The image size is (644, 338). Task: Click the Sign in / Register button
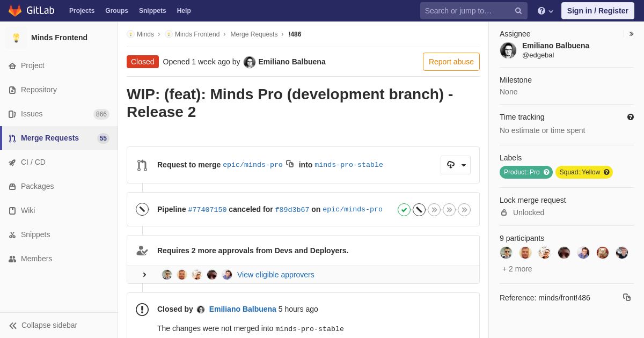coord(597,11)
